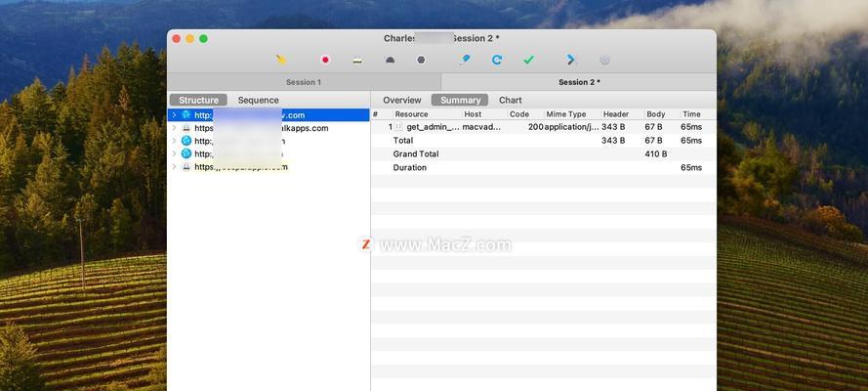The width and height of the screenshot is (868, 391).
Task: Sort by the Mime Type column header
Action: pyautogui.click(x=565, y=114)
